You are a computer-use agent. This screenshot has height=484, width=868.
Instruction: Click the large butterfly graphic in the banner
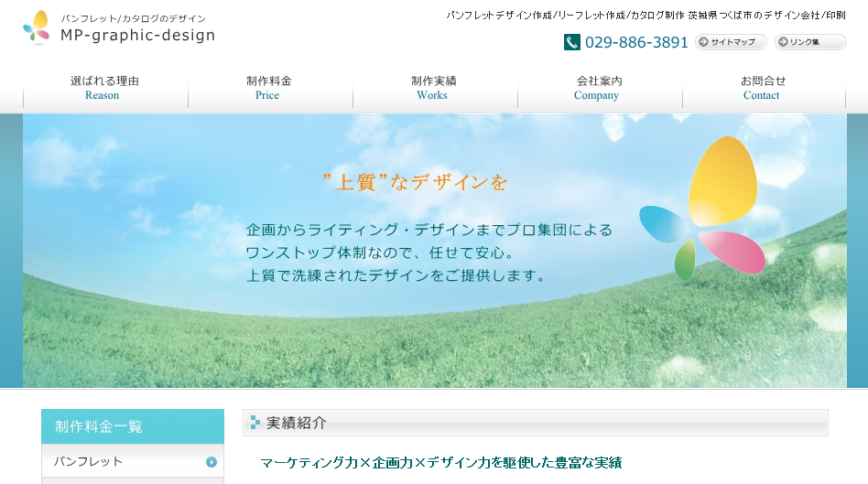(703, 209)
